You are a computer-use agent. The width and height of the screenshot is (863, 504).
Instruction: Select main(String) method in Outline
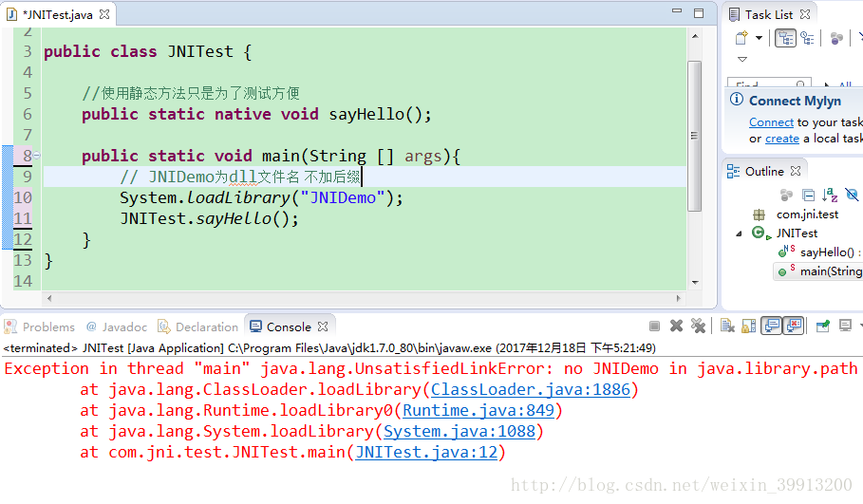click(828, 271)
